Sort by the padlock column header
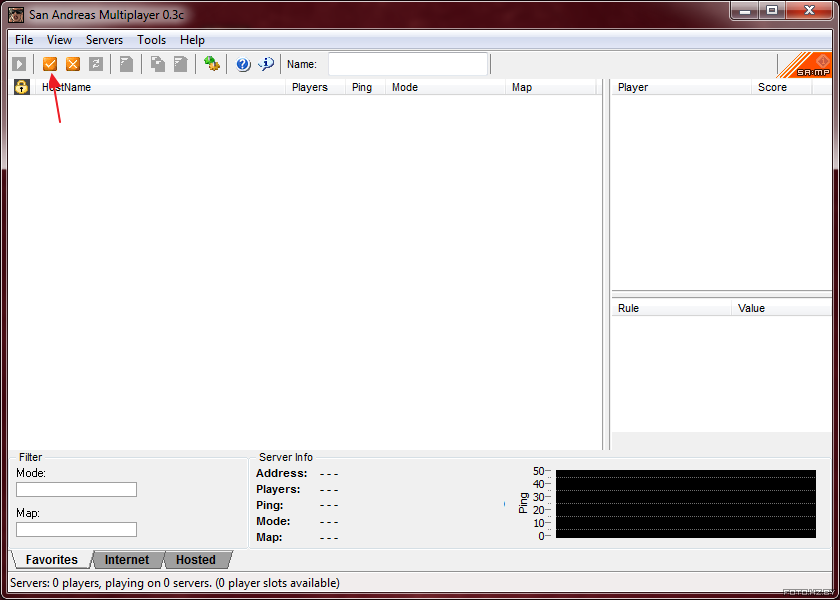 pyautogui.click(x=21, y=87)
